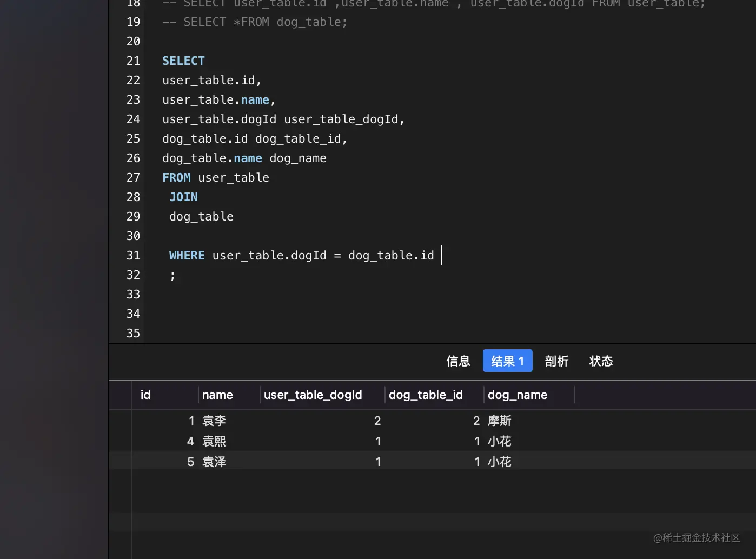Click the alias dog_table_id, on line 25

(x=301, y=139)
